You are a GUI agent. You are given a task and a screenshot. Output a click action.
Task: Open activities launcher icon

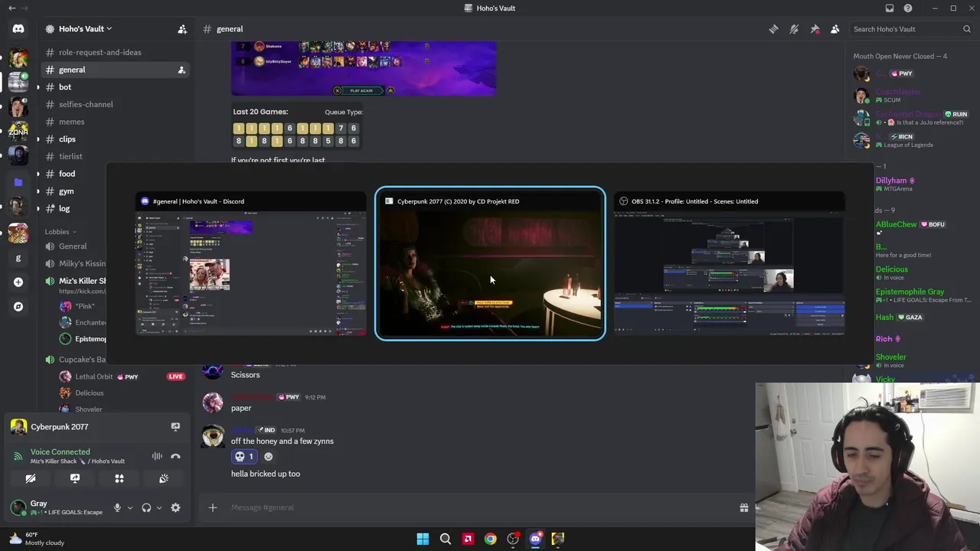[x=119, y=478]
